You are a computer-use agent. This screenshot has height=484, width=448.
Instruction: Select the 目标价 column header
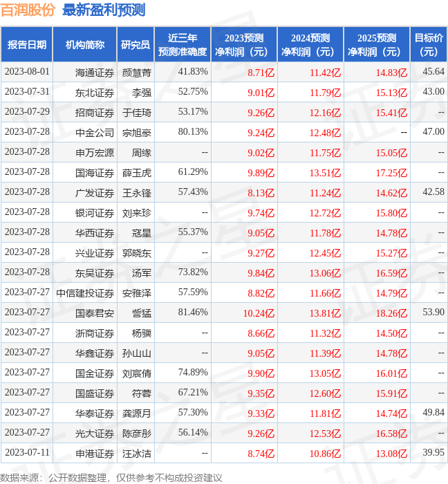point(429,44)
